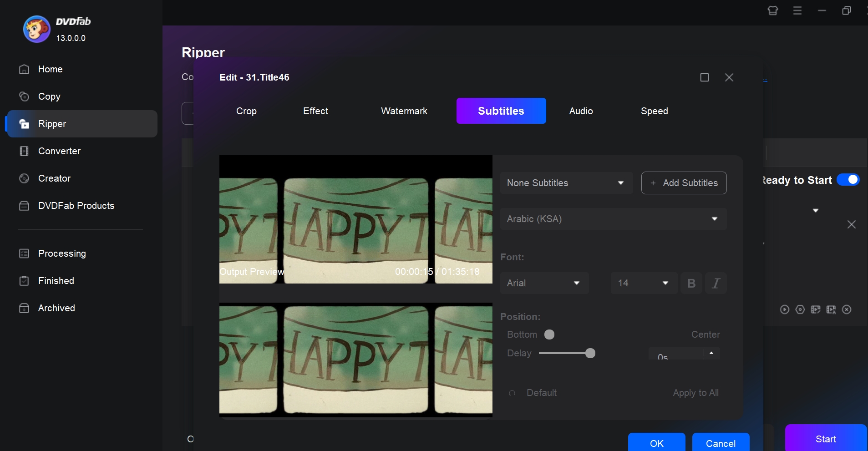Change the Arabic (KSA) language dropdown

612,219
